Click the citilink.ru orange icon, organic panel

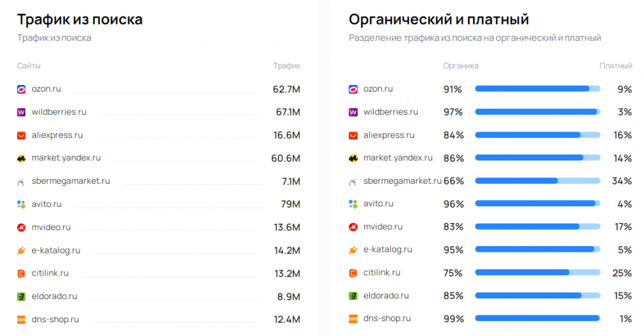pyautogui.click(x=353, y=273)
